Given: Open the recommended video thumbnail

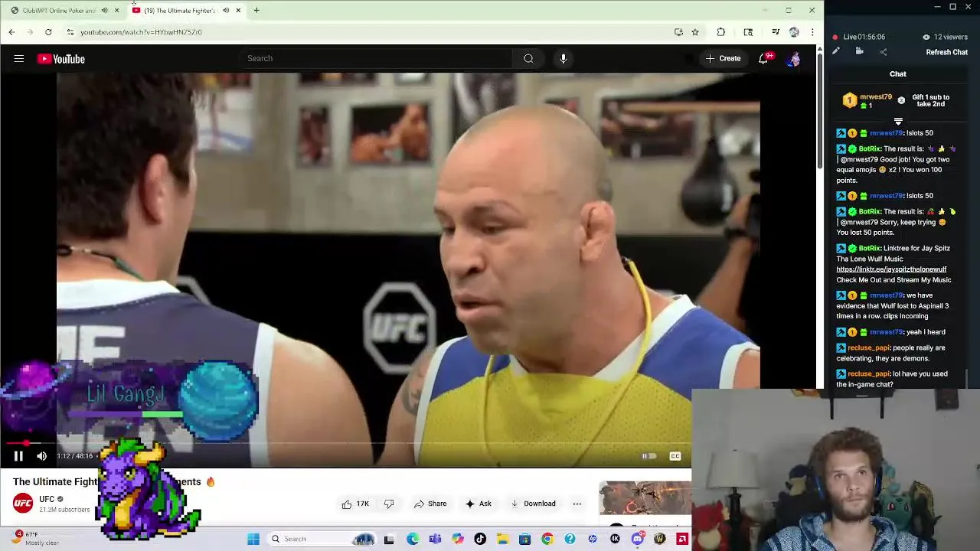Looking at the screenshot, I should 645,499.
